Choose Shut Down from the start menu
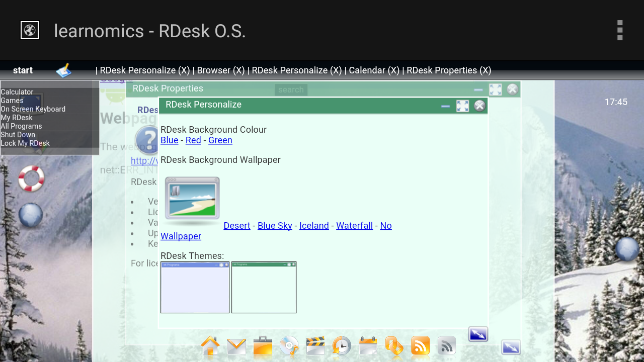This screenshot has width=644, height=362. point(18,135)
